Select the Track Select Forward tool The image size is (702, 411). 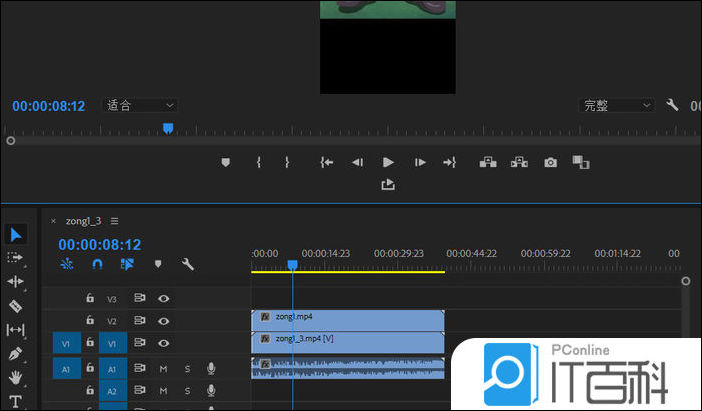pyautogui.click(x=16, y=258)
